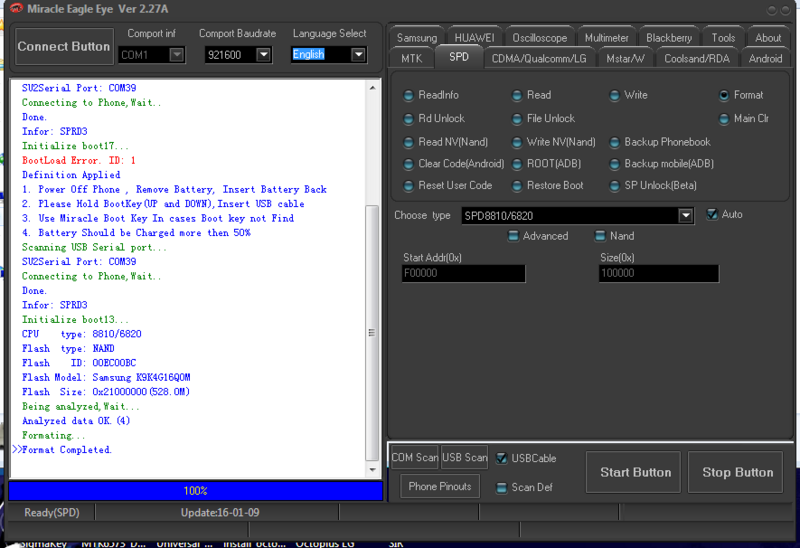The width and height of the screenshot is (800, 548).
Task: Switch to the Coolsand/RDA tab
Action: coord(697,59)
